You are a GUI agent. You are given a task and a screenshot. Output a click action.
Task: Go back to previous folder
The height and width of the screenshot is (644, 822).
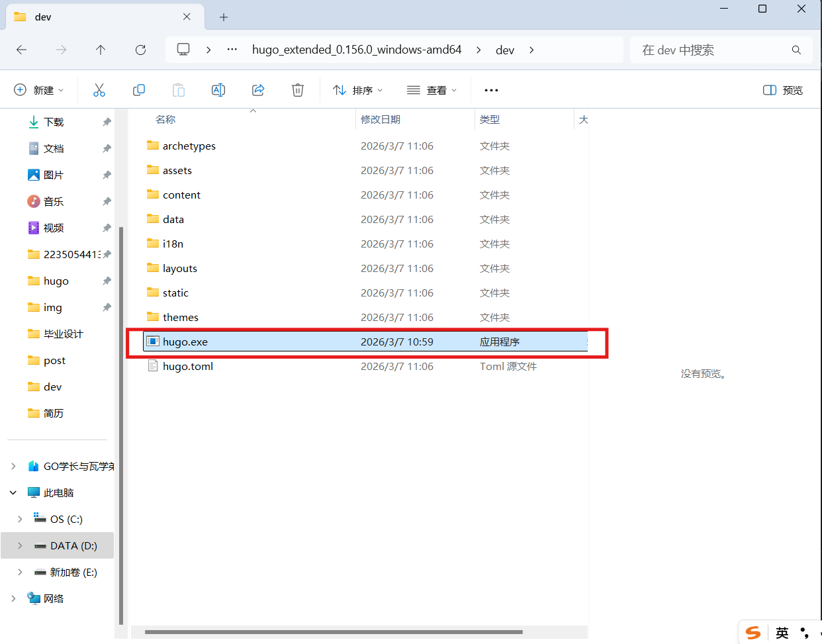tap(21, 50)
